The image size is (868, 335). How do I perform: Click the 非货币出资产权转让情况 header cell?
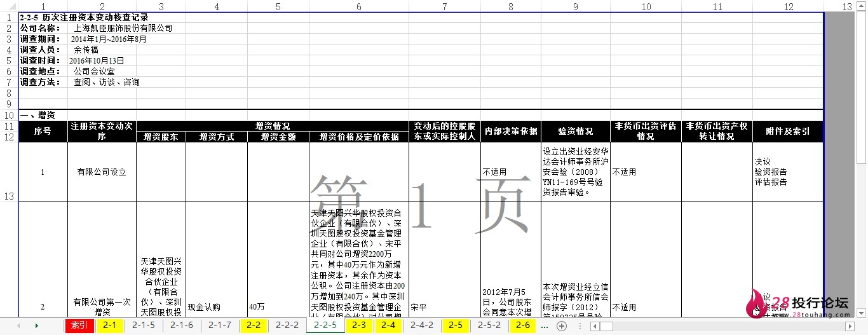pos(717,132)
